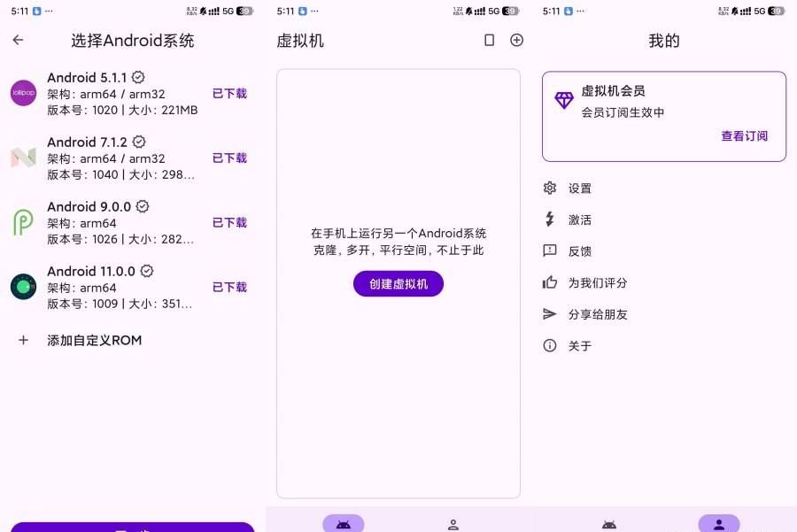
Task: Tap the 分享给朋友 send icon
Action: (x=549, y=314)
